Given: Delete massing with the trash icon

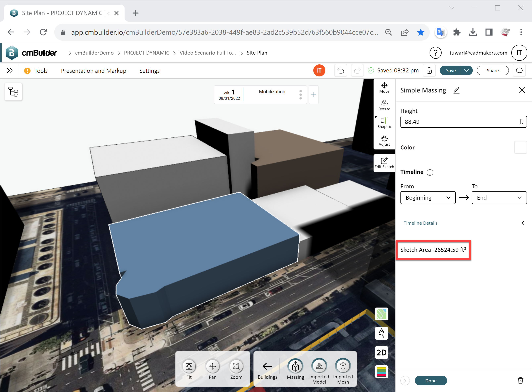Looking at the screenshot, I should pyautogui.click(x=520, y=380).
